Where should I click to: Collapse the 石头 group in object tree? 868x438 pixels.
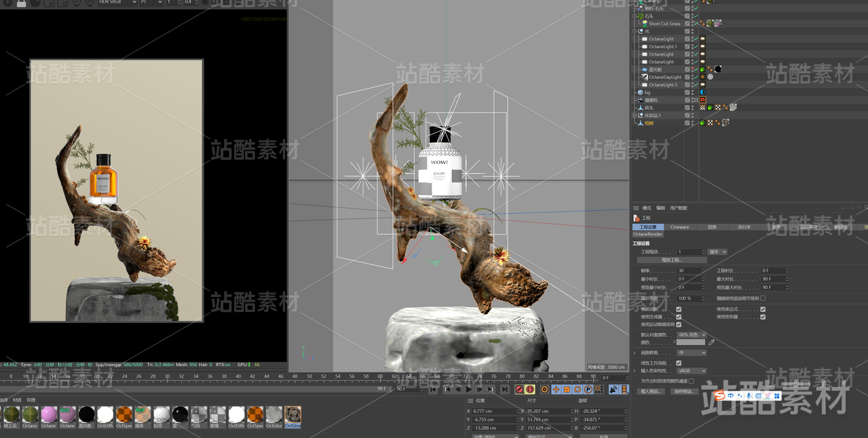tap(635, 16)
